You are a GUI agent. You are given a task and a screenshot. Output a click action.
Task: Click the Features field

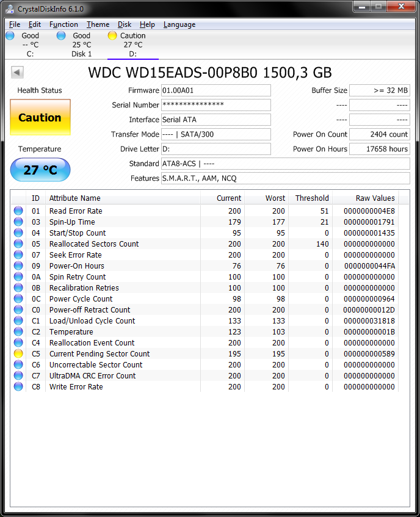pos(286,178)
